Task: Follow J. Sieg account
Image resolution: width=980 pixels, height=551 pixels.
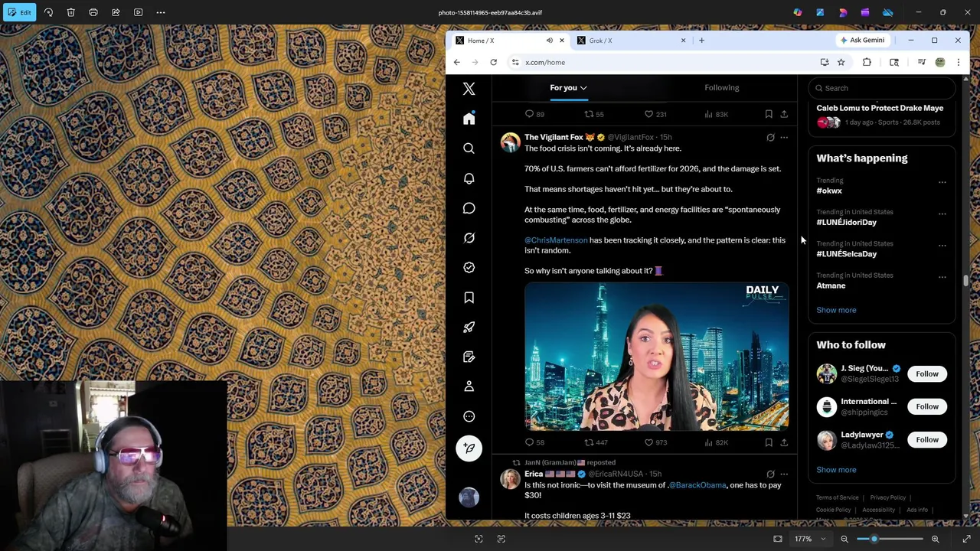Action: point(926,373)
